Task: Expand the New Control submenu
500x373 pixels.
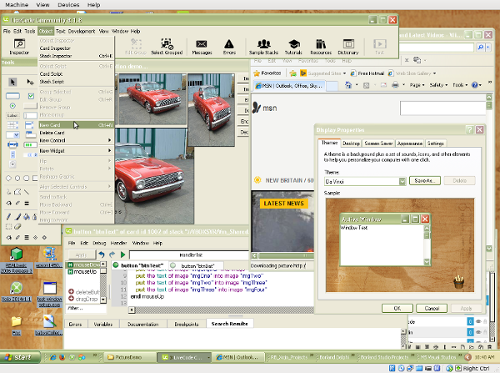Action: click(x=76, y=140)
